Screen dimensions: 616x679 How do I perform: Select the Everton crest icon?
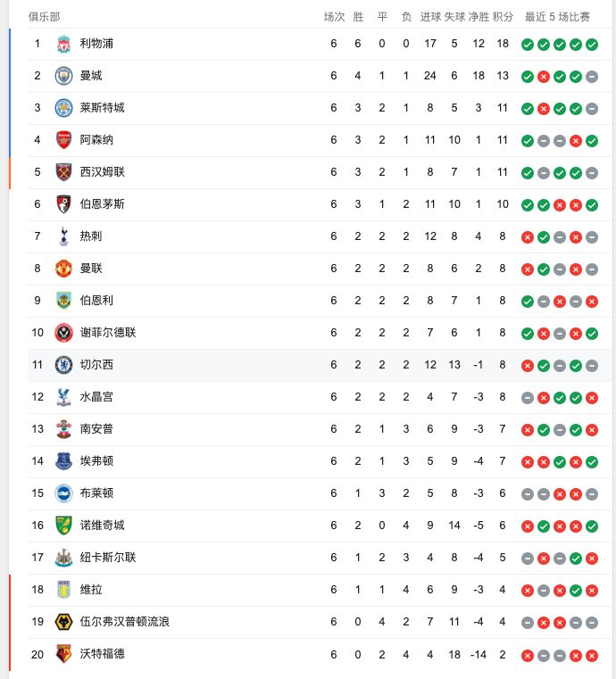63,461
